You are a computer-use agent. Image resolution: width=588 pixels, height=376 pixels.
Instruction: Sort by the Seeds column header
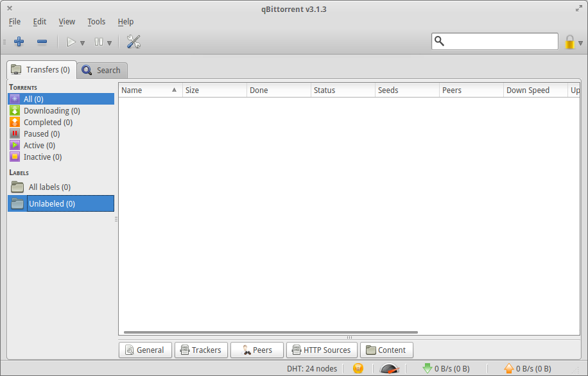[407, 90]
